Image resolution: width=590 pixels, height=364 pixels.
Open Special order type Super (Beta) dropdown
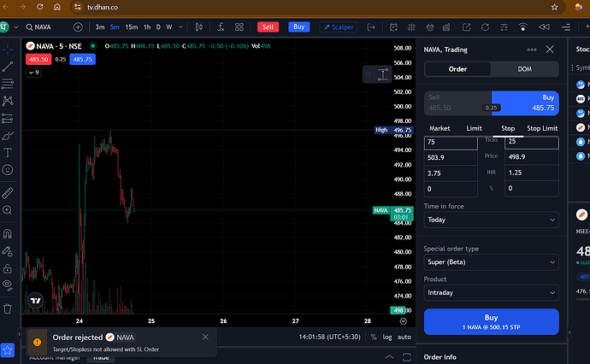tap(491, 262)
